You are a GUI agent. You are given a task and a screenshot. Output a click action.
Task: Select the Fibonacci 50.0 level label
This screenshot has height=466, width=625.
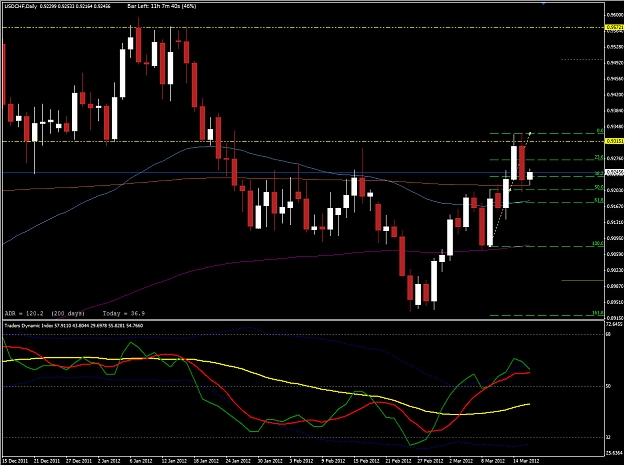pyautogui.click(x=599, y=187)
